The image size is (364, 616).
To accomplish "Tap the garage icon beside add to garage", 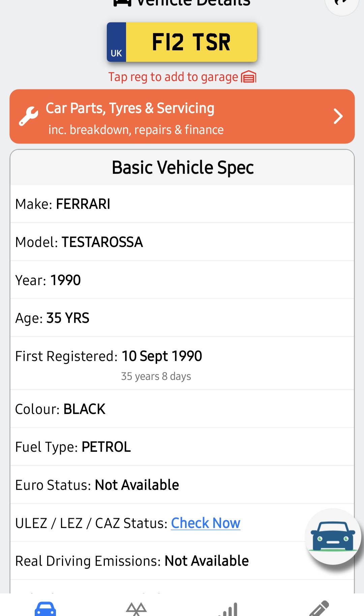I will (249, 77).
